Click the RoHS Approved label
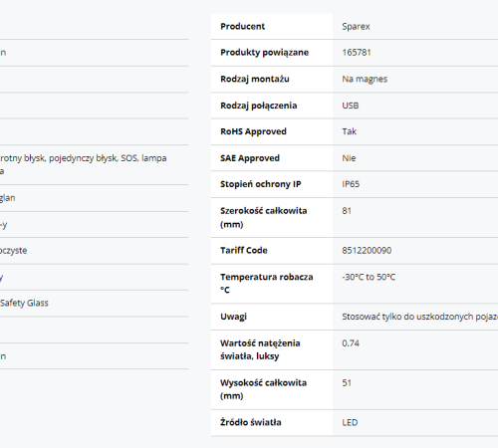 point(253,131)
